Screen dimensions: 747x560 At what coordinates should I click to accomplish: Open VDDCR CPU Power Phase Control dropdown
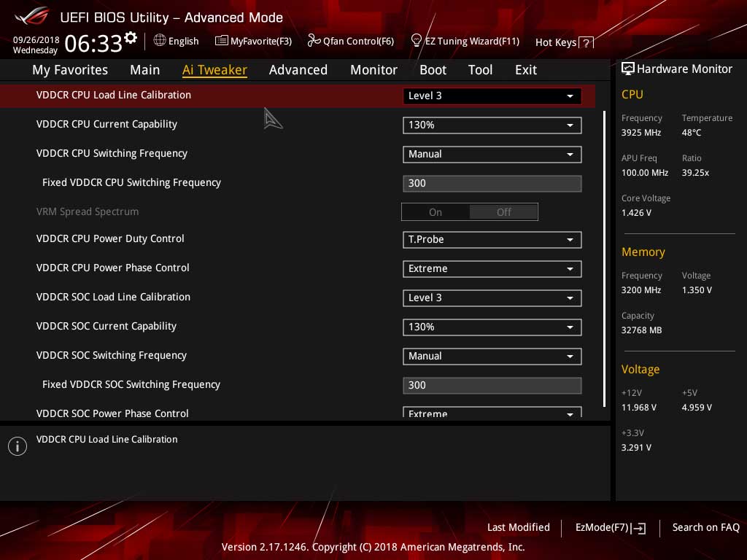492,268
